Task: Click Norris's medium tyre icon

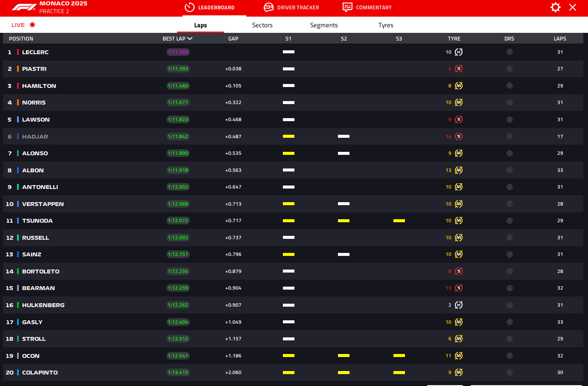Action: click(459, 102)
